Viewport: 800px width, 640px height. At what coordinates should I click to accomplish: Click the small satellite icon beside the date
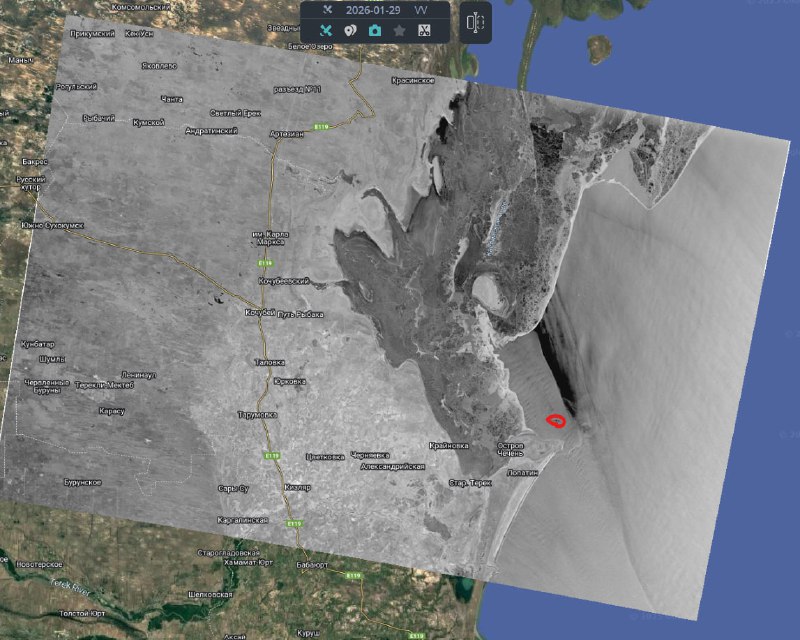326,9
